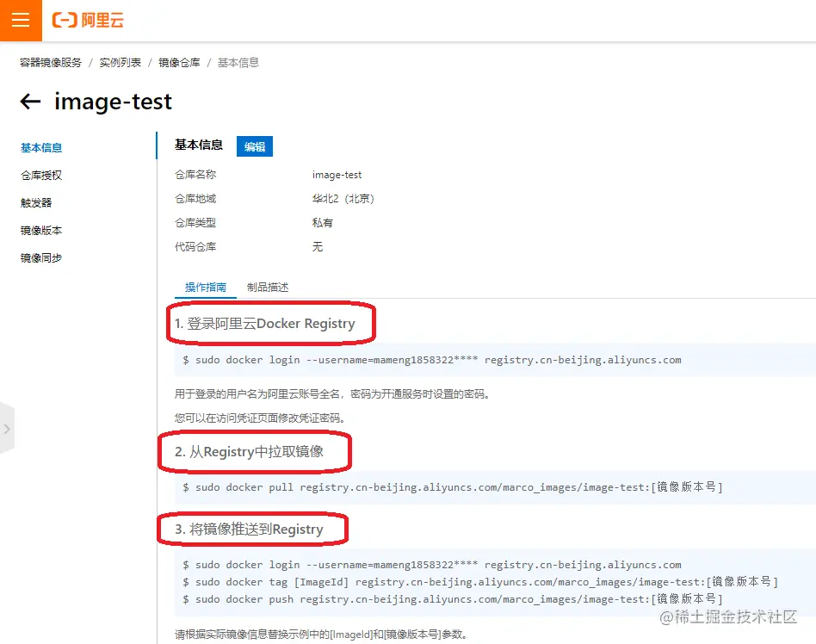Click the region value 华北2 (北京)

point(343,199)
